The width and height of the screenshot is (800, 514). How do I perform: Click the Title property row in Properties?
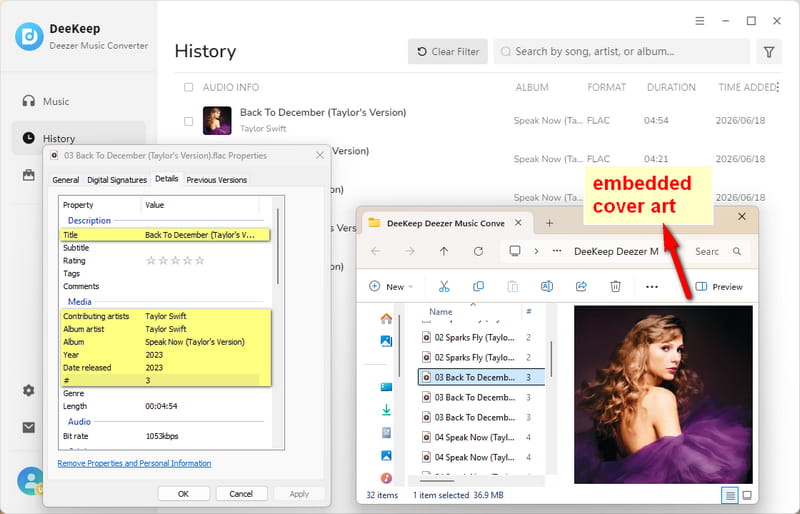coord(165,235)
